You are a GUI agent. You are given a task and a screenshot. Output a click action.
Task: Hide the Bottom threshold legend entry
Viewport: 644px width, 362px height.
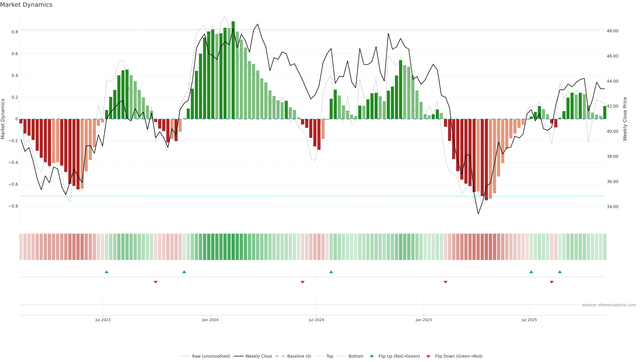point(356,356)
